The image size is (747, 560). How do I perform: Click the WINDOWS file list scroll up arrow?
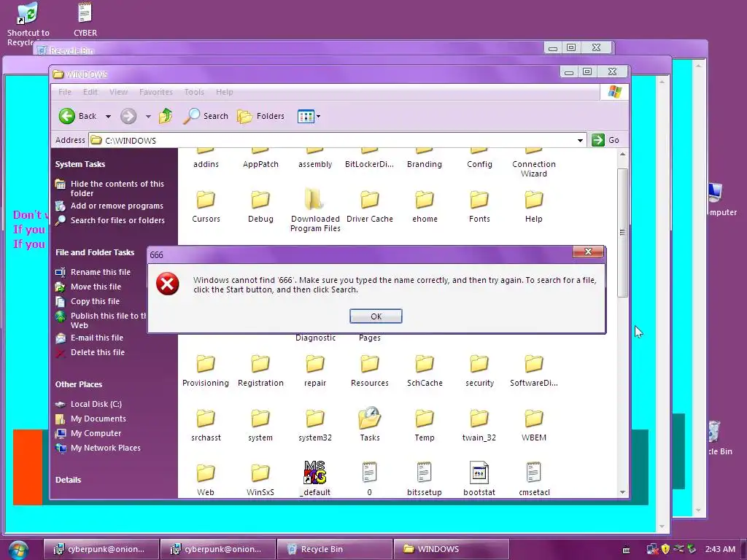622,155
